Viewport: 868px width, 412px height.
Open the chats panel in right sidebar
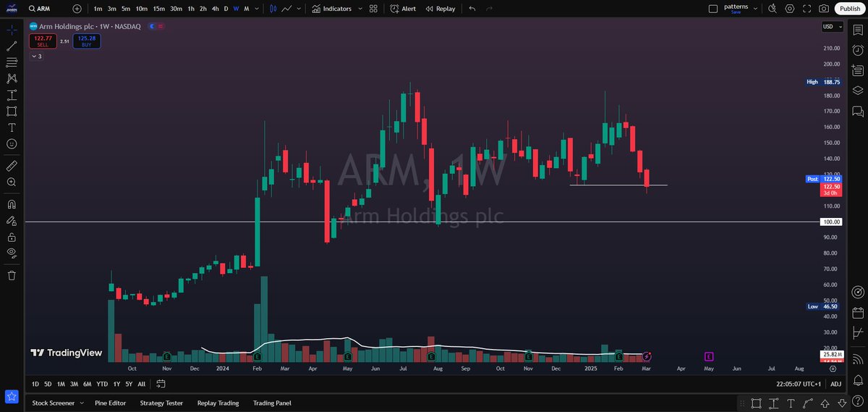[x=858, y=111]
